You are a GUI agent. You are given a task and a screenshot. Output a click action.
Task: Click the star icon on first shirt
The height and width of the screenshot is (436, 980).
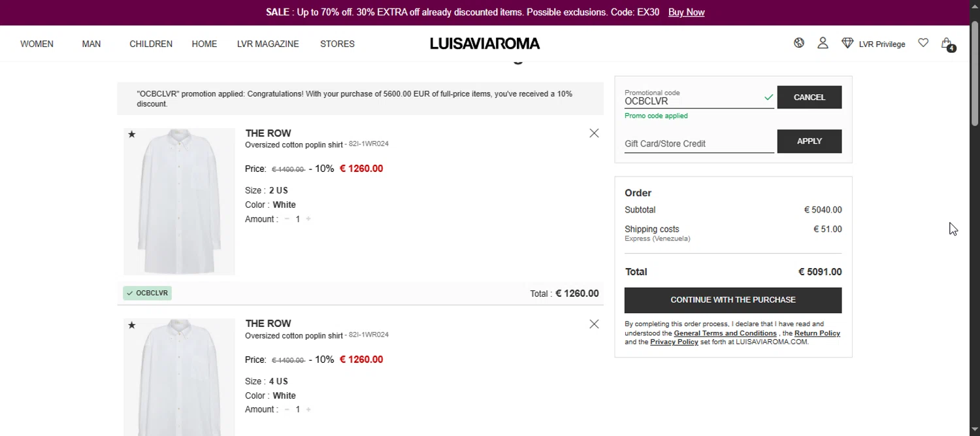(x=132, y=135)
